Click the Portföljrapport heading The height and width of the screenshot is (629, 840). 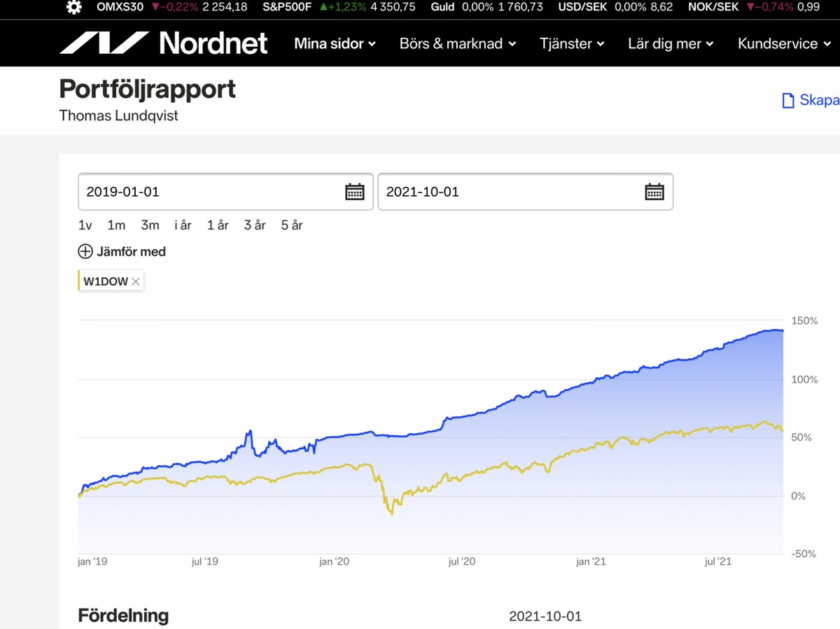[x=148, y=90]
